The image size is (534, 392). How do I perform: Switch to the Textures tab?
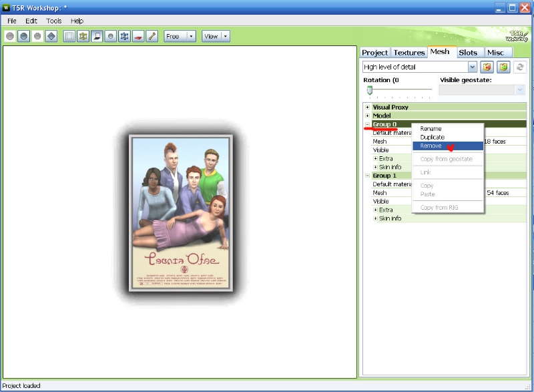coord(409,52)
